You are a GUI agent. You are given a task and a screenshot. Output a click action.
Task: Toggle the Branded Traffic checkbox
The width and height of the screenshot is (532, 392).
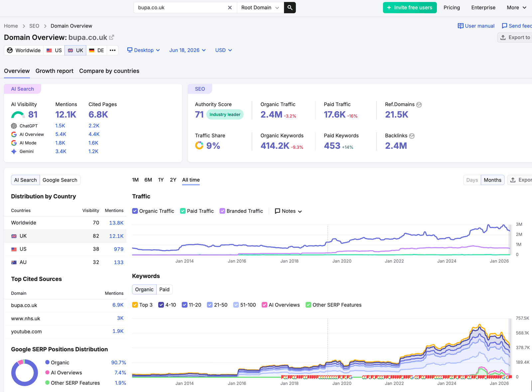[x=222, y=211]
